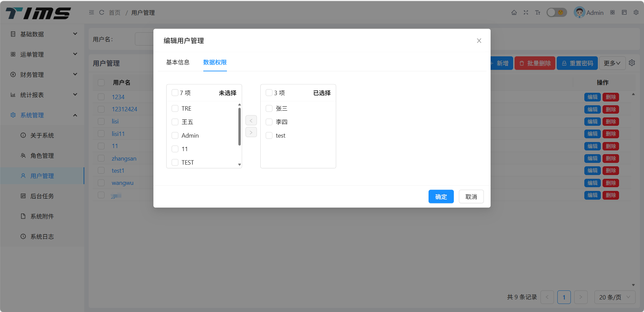Toggle the dark mode switch
This screenshot has height=312, width=644.
coord(556,12)
